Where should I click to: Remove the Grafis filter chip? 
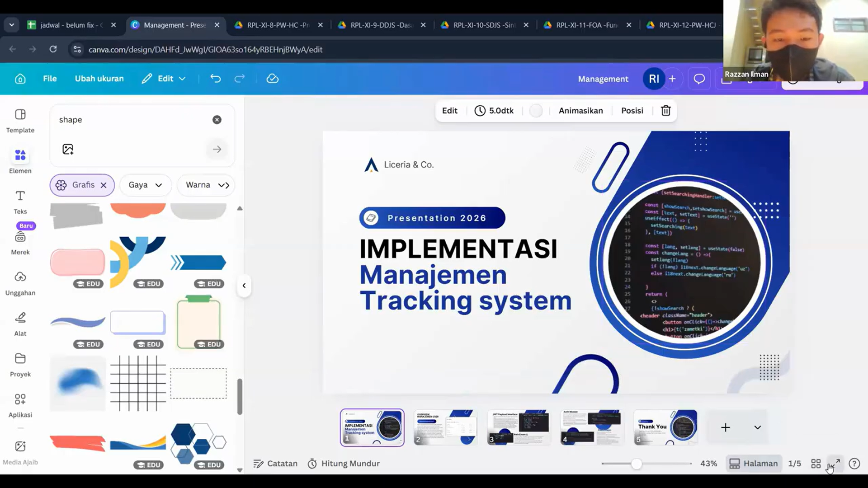click(x=104, y=185)
